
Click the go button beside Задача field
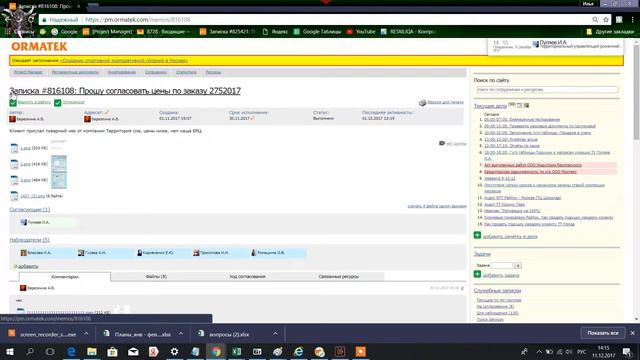[x=518, y=265]
